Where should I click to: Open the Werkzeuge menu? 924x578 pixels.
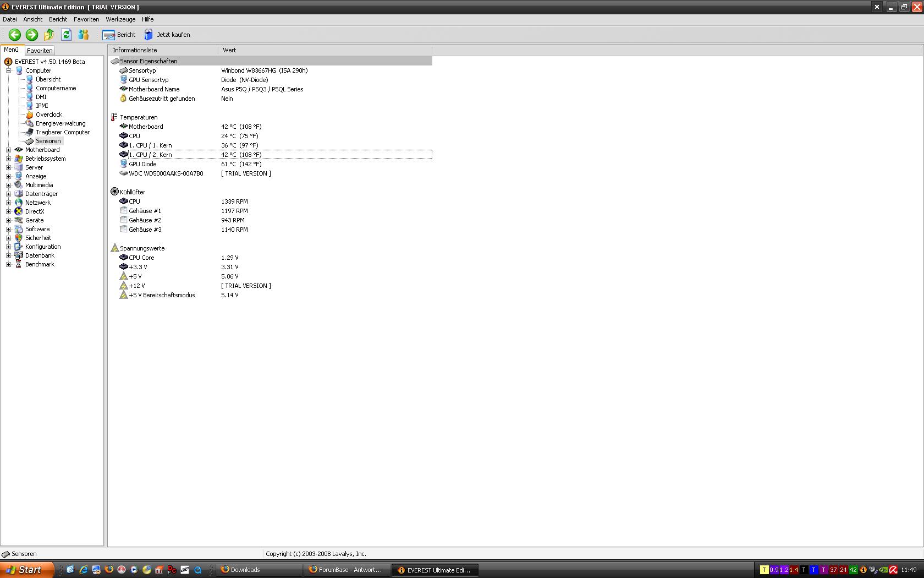[x=120, y=19]
